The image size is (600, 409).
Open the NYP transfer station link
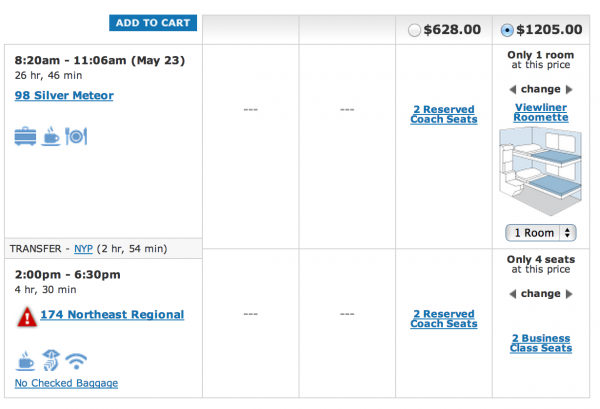[83, 249]
